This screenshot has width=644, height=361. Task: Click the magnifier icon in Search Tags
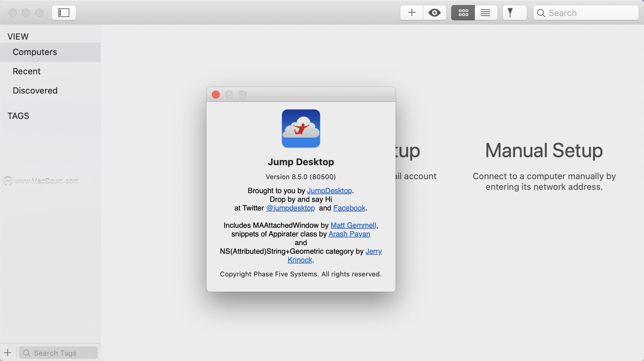27,353
